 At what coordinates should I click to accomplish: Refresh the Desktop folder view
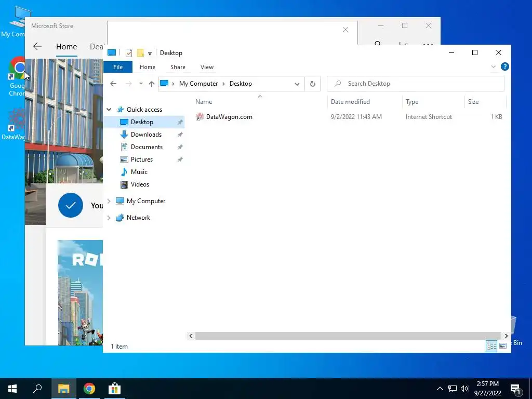312,84
